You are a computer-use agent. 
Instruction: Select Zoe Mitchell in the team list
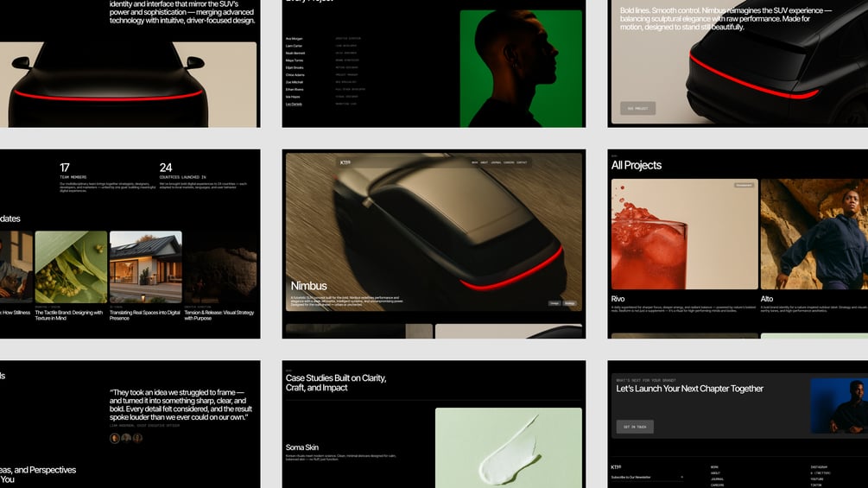tap(295, 82)
